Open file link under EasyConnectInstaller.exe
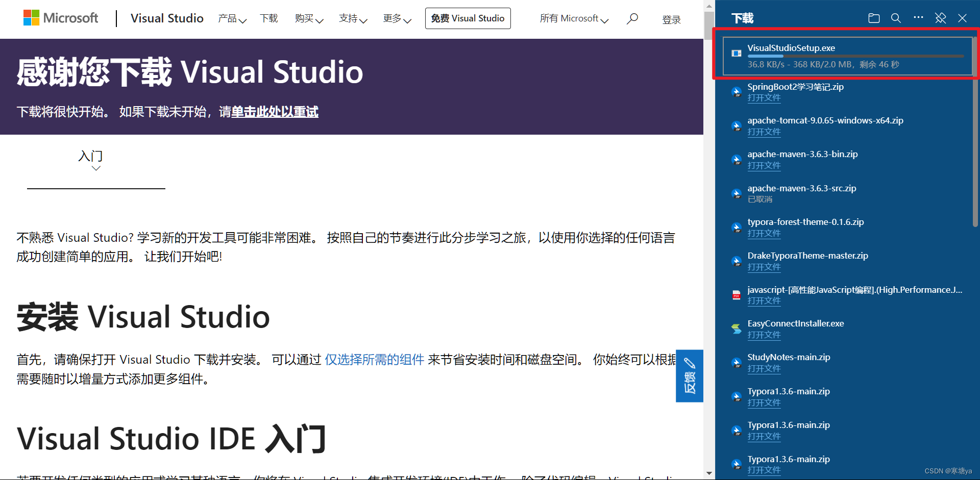This screenshot has width=980, height=480. 764,335
